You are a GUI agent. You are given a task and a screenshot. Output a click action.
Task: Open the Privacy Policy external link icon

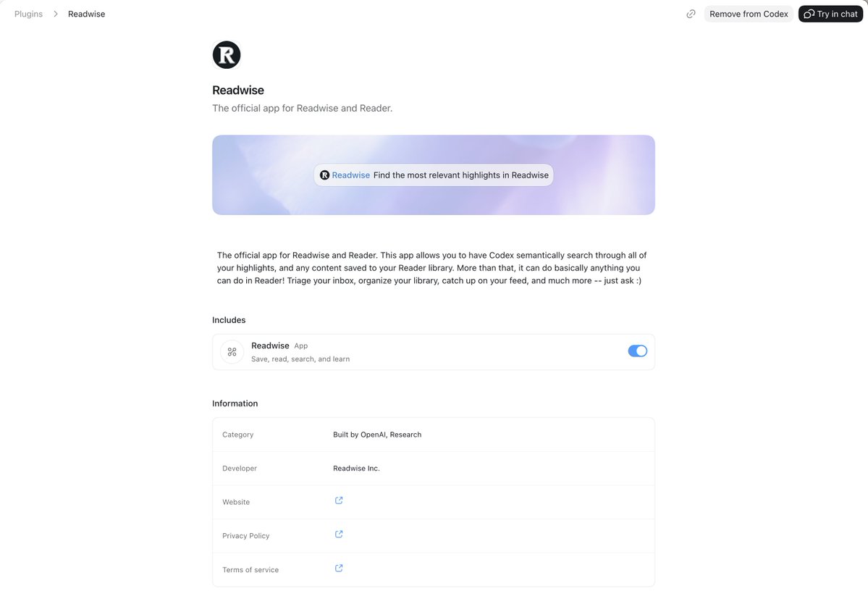tap(339, 535)
